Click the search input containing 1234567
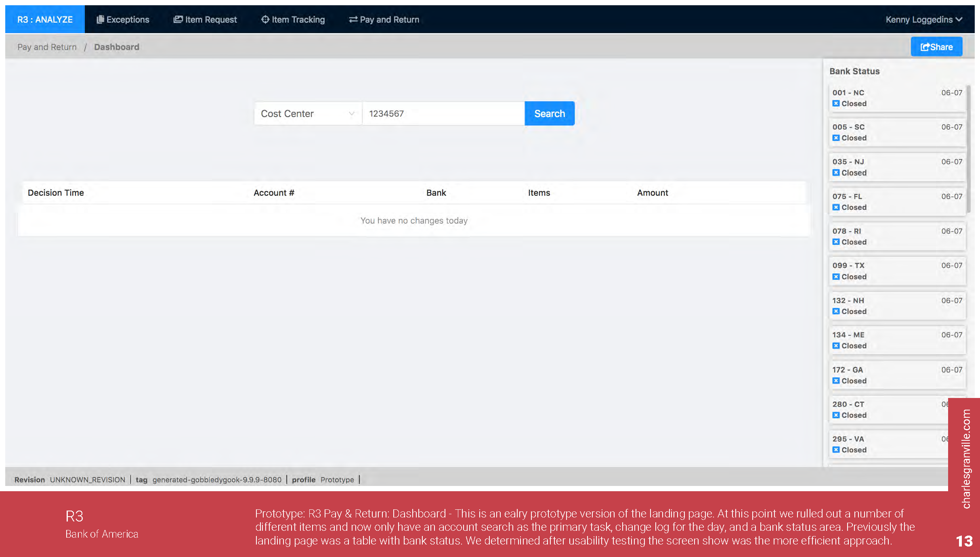This screenshot has width=980, height=557. 443,114
